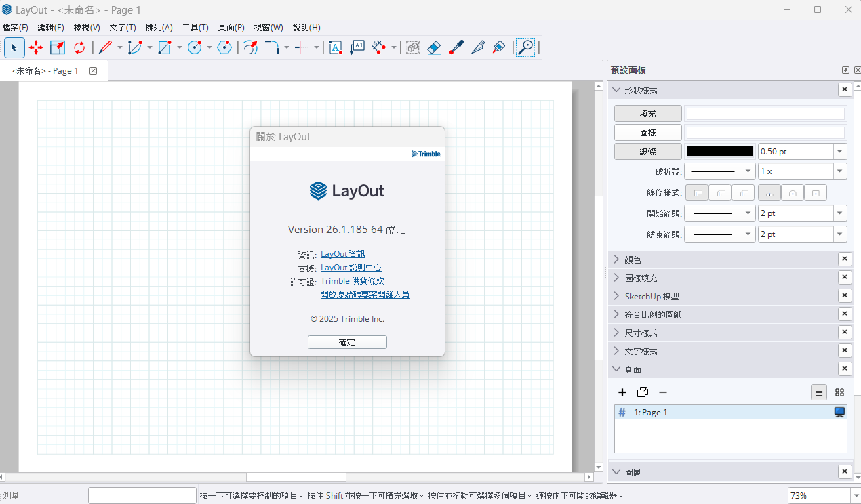Viewport: 861px width, 504px height.
Task: Select the Text tool
Action: coord(335,47)
